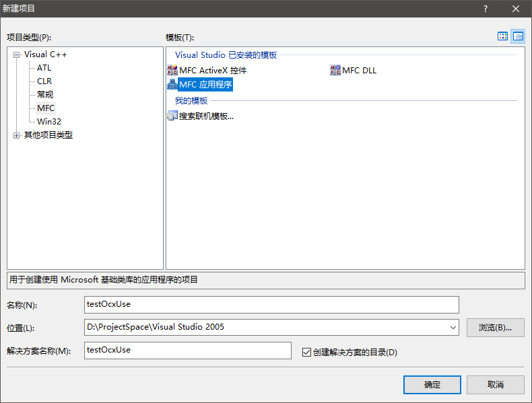Select Win32 project type
532x403 pixels.
49,122
